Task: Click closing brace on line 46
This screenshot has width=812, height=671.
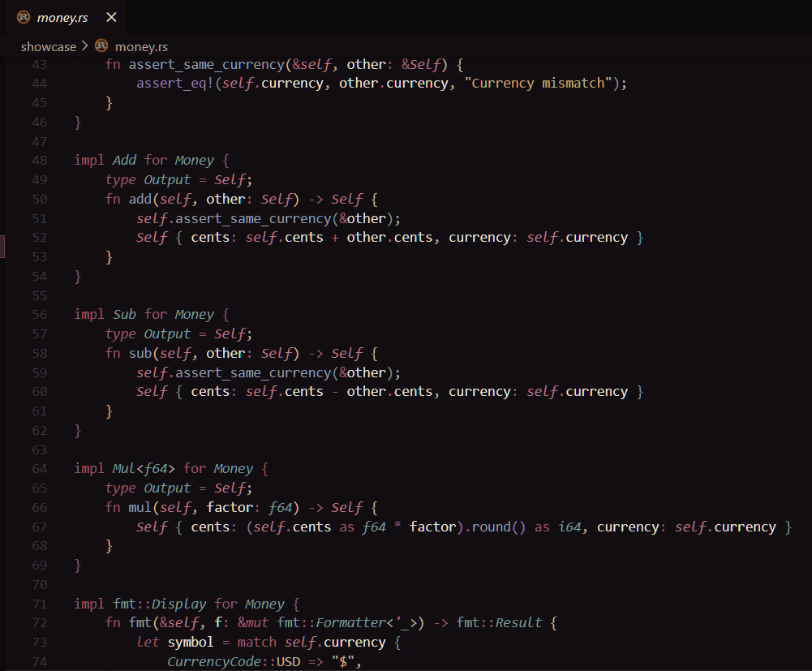Action: (78, 123)
